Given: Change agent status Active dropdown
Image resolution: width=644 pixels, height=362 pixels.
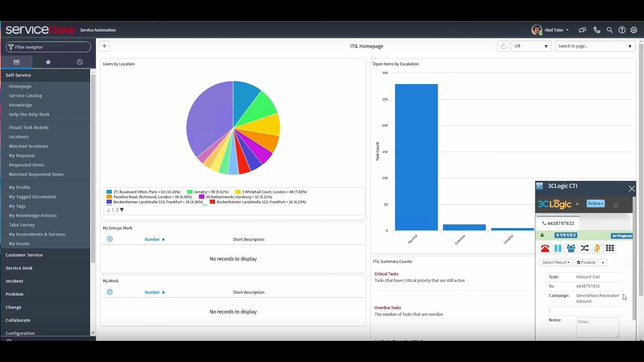Looking at the screenshot, I should coord(596,204).
